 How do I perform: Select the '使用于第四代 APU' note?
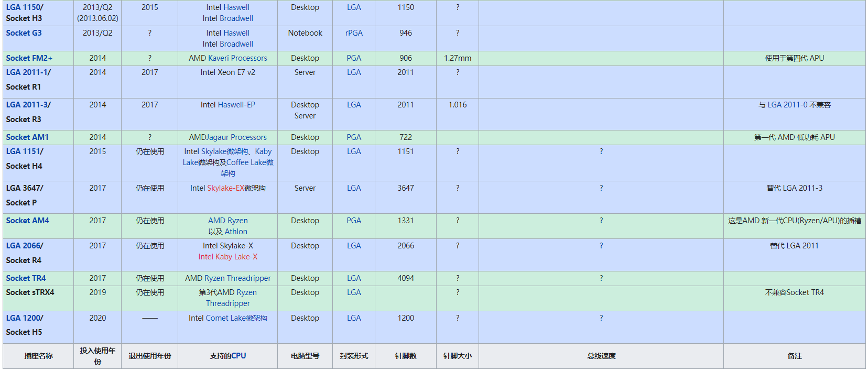[794, 58]
